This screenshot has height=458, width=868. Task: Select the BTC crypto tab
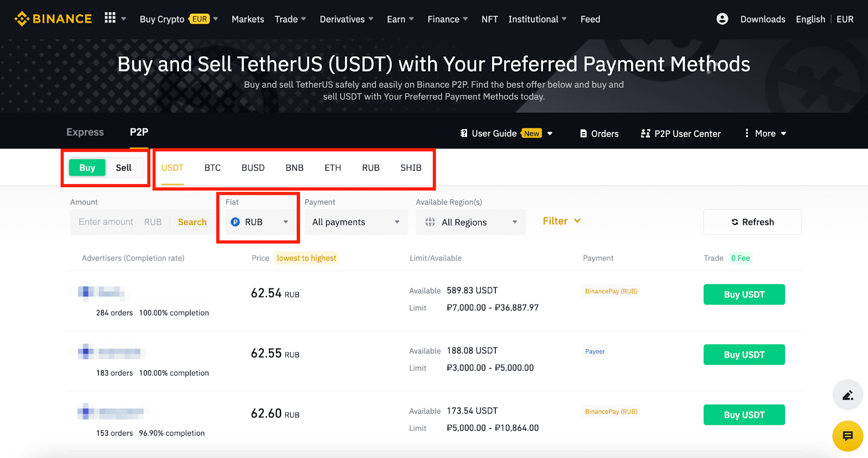pos(213,167)
